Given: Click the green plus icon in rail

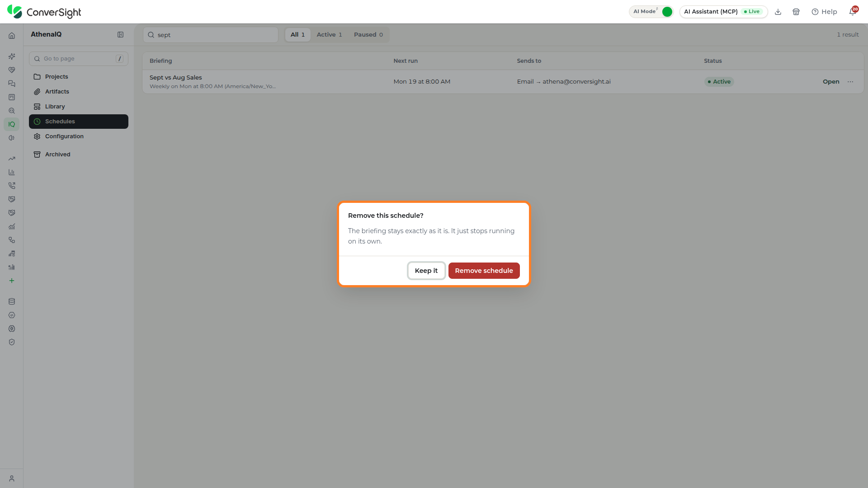Looking at the screenshot, I should pos(12,281).
